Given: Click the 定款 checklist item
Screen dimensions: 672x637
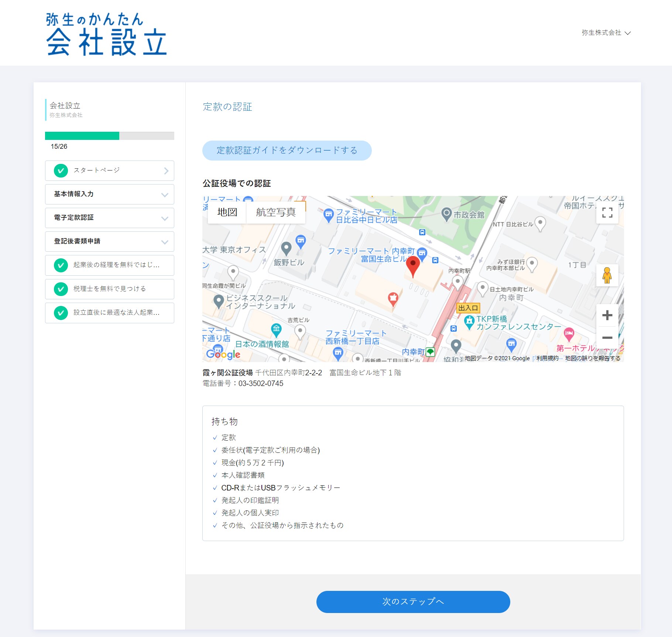Looking at the screenshot, I should (x=229, y=437).
